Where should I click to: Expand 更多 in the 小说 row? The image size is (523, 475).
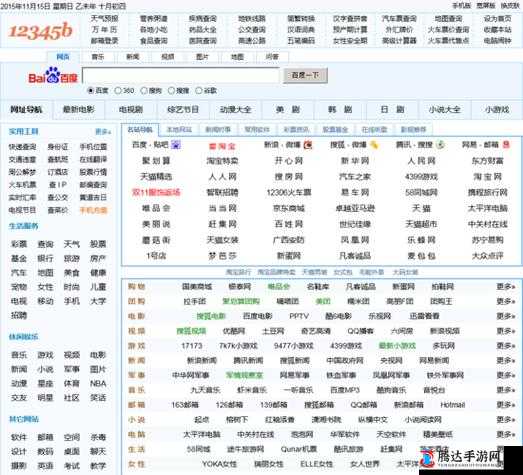(505, 419)
